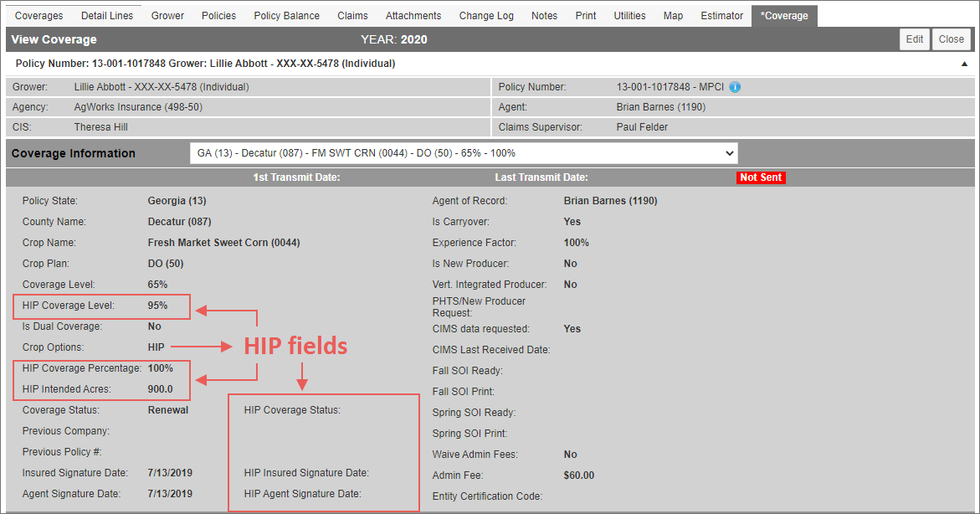Select the active *Coverage tab

pos(784,16)
